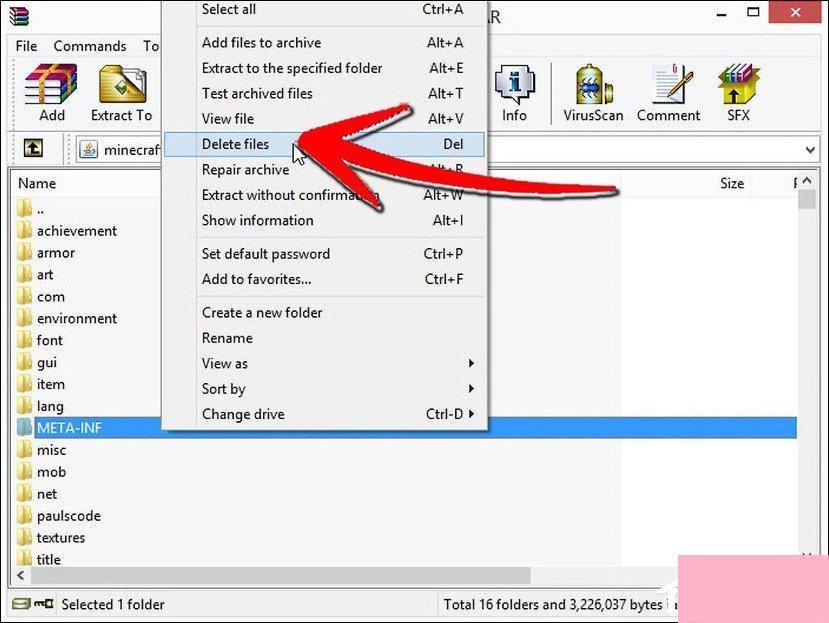Screen dimensions: 829x623
Task: Open the Commands menu
Action: 90,46
